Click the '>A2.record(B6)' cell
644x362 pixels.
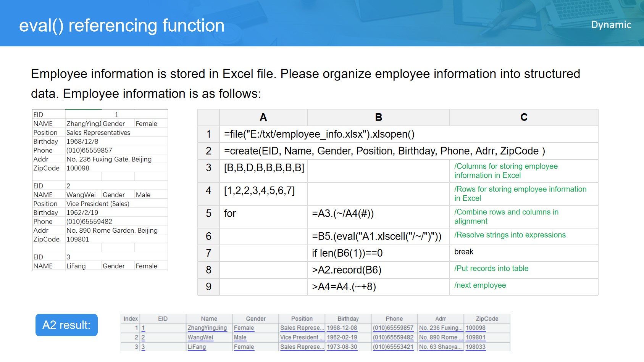pyautogui.click(x=347, y=270)
